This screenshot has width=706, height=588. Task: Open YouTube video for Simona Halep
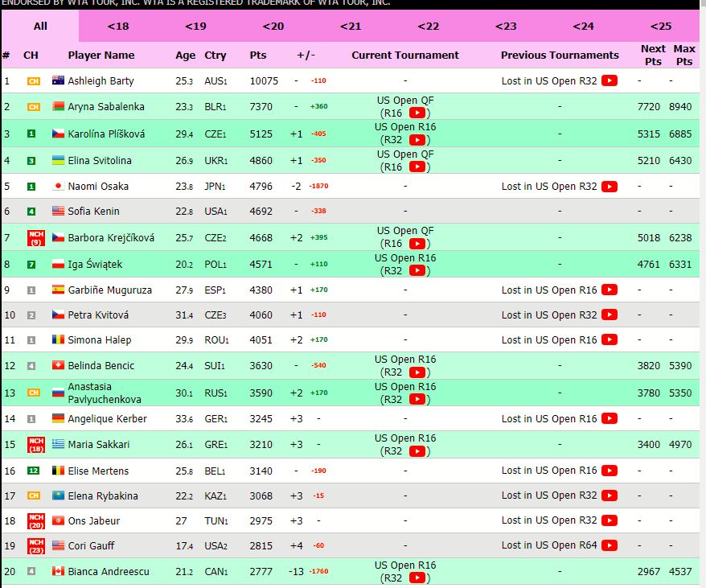tap(610, 339)
